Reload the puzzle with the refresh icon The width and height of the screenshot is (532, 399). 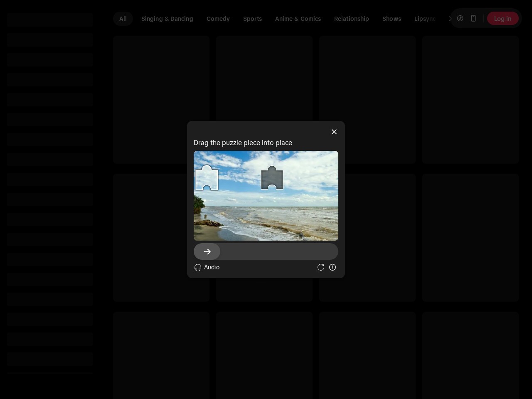pos(321,267)
